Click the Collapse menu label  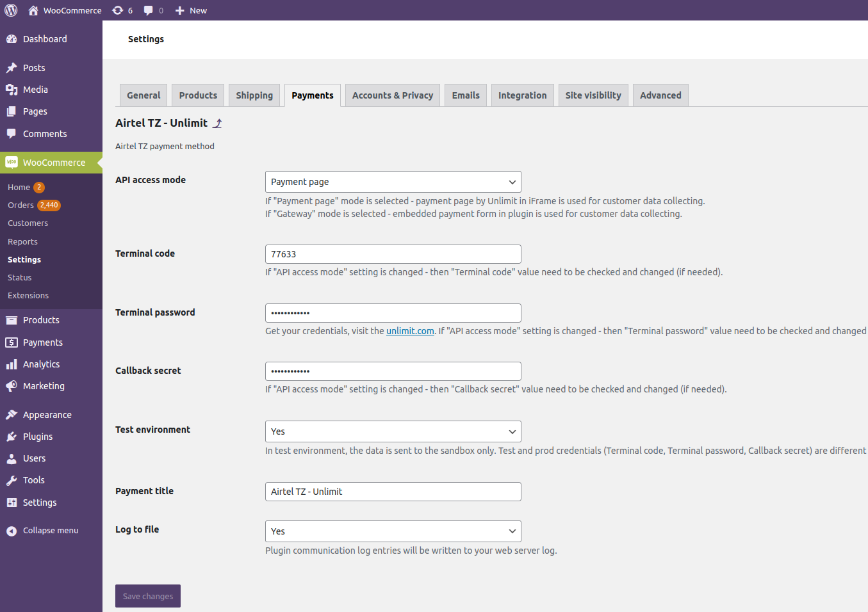pyautogui.click(x=51, y=531)
